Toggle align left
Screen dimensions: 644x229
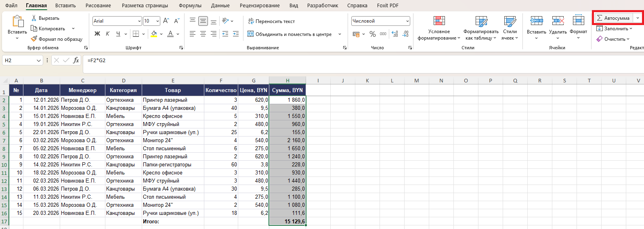coord(193,34)
